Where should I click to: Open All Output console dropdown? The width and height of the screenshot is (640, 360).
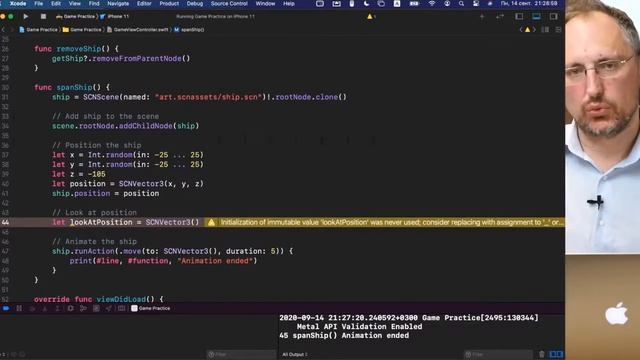coord(295,354)
